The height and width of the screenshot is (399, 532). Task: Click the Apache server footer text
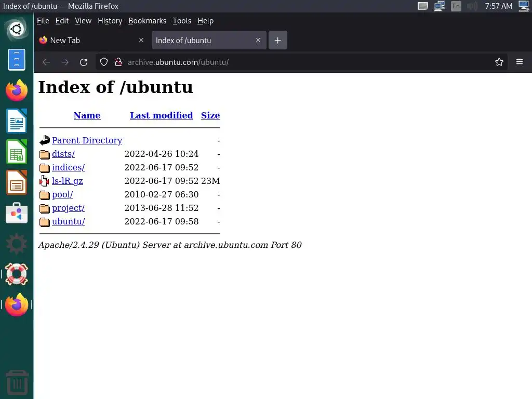[x=170, y=245]
